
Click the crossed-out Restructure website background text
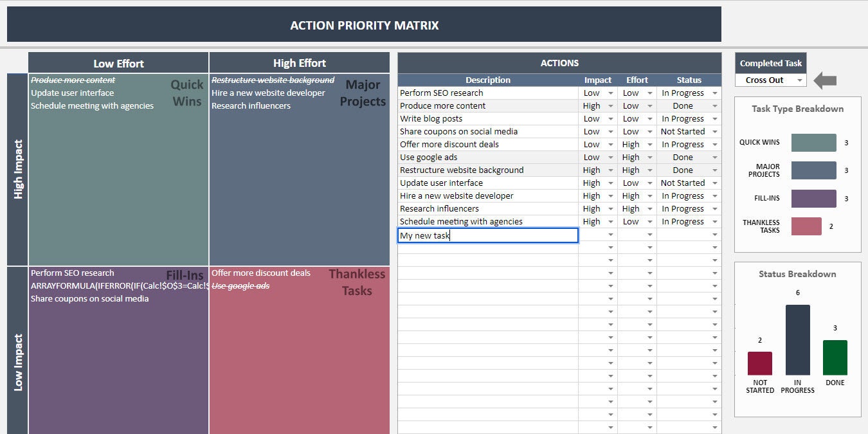pyautogui.click(x=272, y=80)
